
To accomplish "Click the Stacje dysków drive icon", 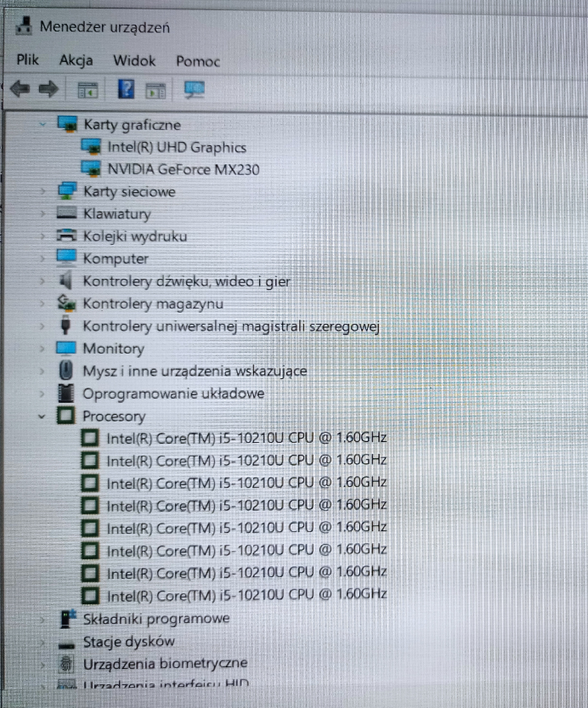I will tap(66, 645).
